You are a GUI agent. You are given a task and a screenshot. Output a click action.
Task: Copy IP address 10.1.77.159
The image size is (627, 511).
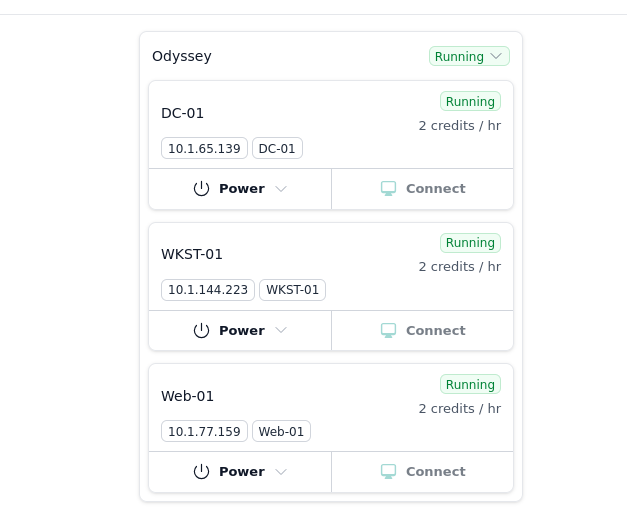pyautogui.click(x=204, y=432)
